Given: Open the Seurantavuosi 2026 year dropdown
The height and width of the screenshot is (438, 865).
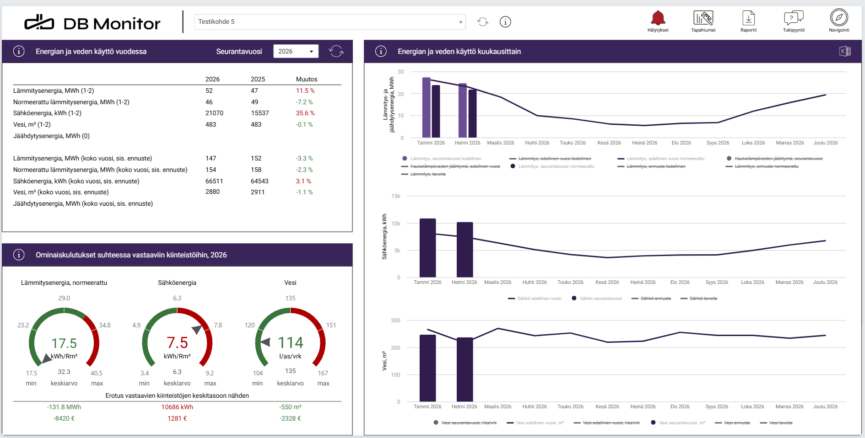Looking at the screenshot, I should pyautogui.click(x=297, y=51).
